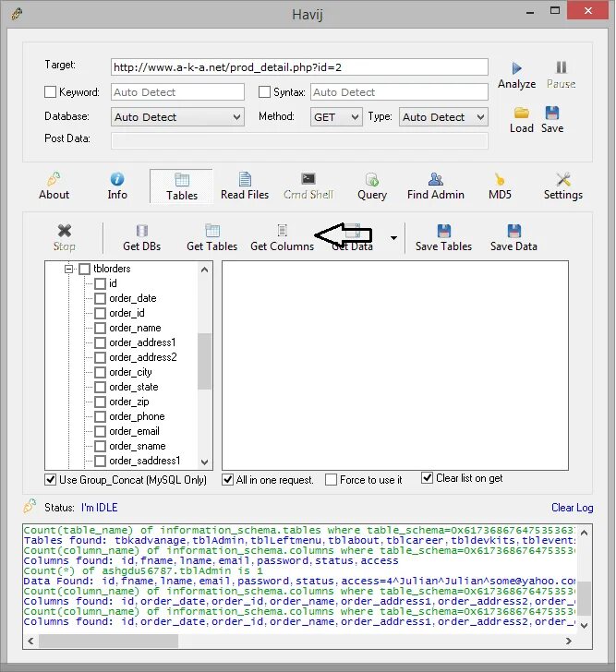Enable the Syntax checkbox
616x672 pixels.
point(264,92)
